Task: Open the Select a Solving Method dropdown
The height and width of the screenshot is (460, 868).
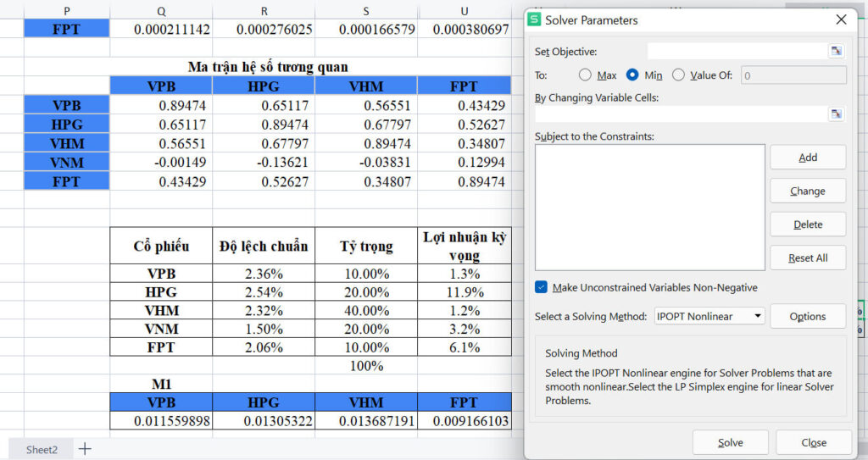Action: point(709,317)
